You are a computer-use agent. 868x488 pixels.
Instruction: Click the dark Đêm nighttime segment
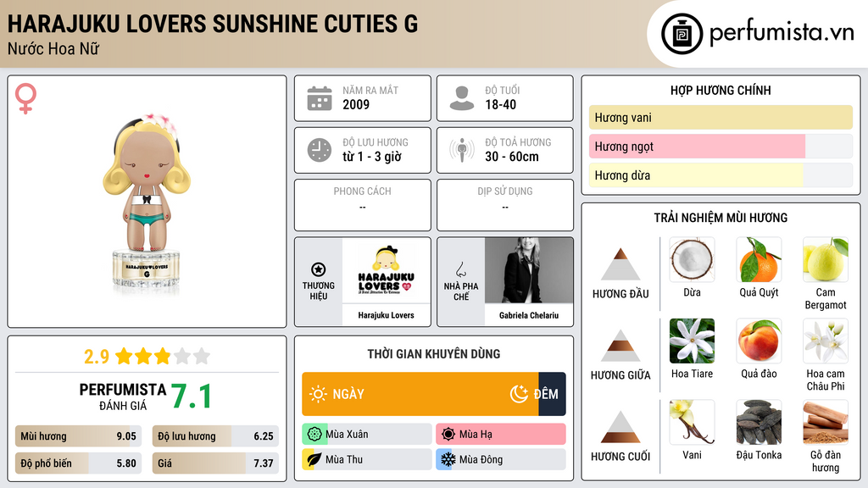[552, 394]
